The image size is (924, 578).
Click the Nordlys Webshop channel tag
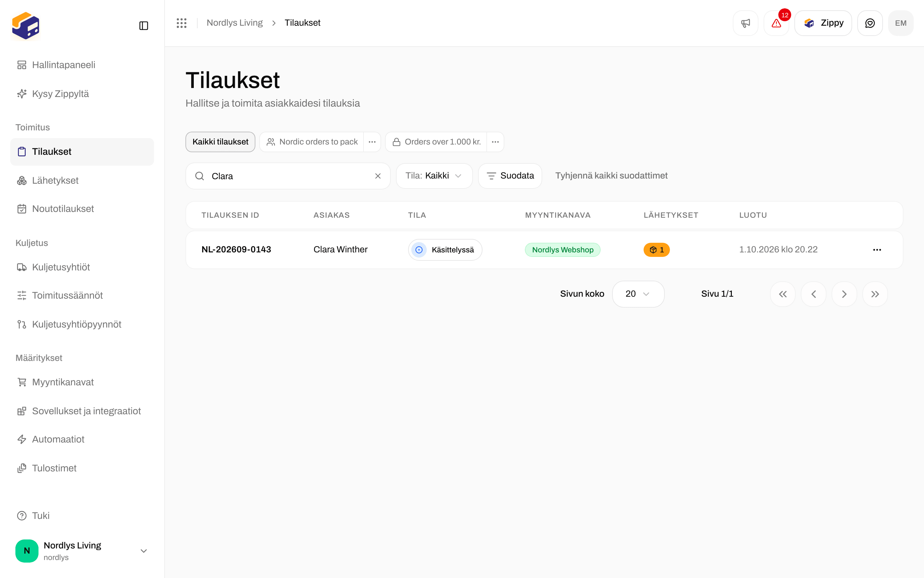point(563,250)
